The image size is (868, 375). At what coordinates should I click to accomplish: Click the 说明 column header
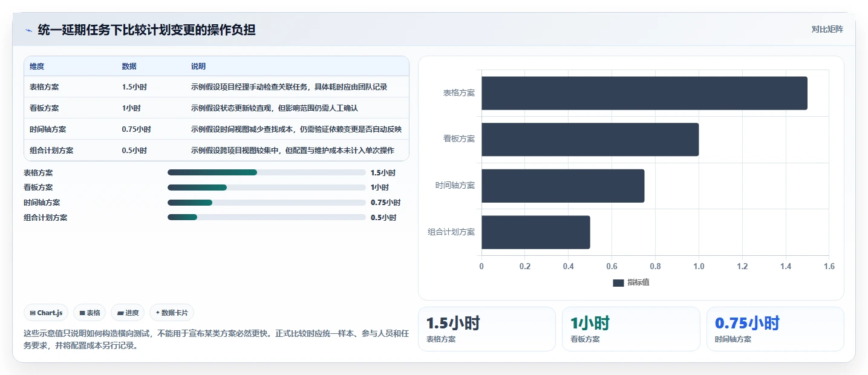[198, 66]
